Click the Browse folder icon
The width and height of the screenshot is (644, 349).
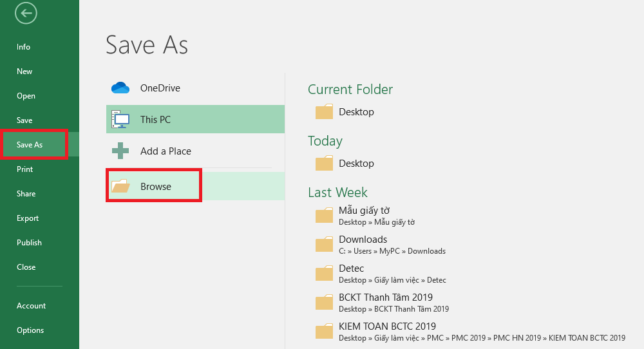tap(120, 187)
